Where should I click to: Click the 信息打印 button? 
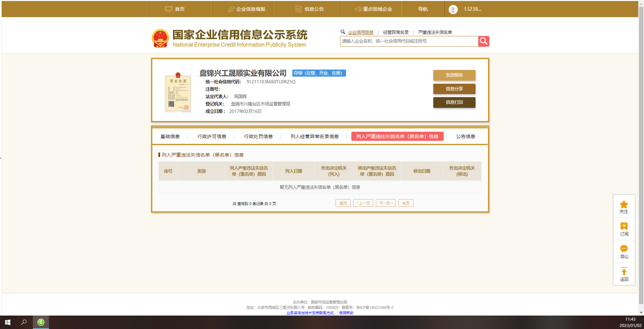[x=454, y=102]
